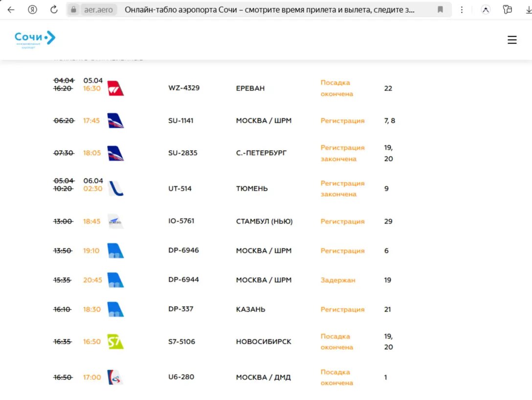The image size is (532, 400).
Task: Click Aeroflot logo for flight SU-2835
Action: pyautogui.click(x=115, y=153)
